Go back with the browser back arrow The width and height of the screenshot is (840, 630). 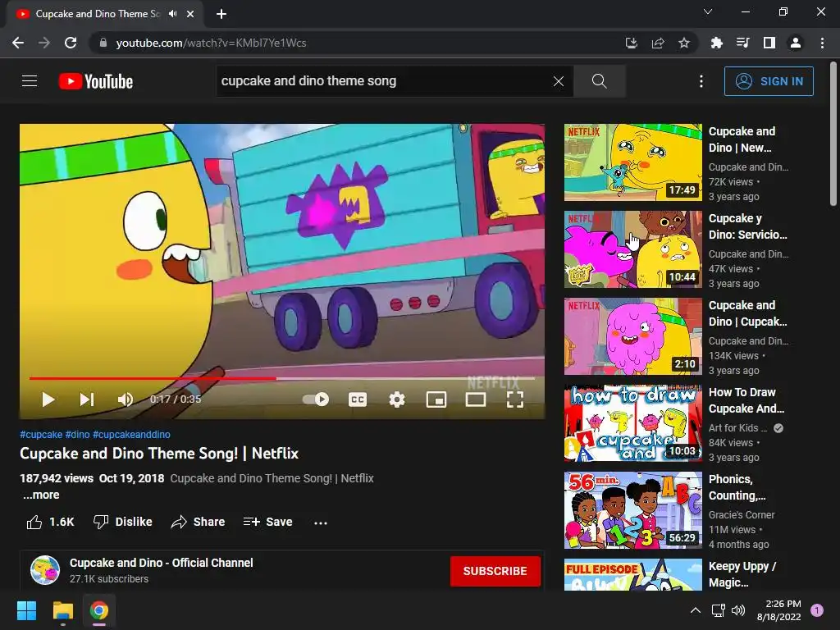[18, 43]
